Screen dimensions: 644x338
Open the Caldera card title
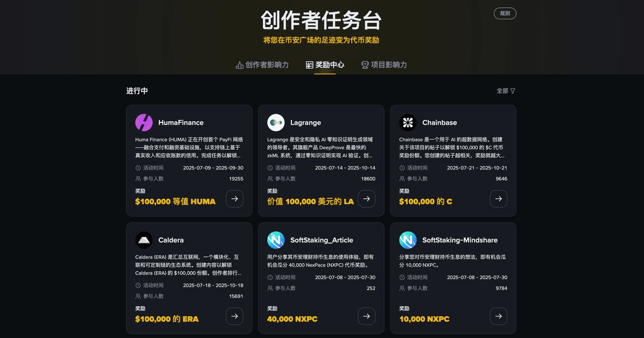[x=171, y=240]
